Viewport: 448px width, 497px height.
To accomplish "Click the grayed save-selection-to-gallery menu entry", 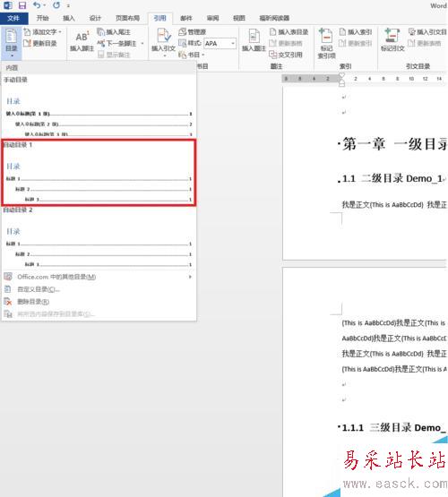I will (x=99, y=313).
